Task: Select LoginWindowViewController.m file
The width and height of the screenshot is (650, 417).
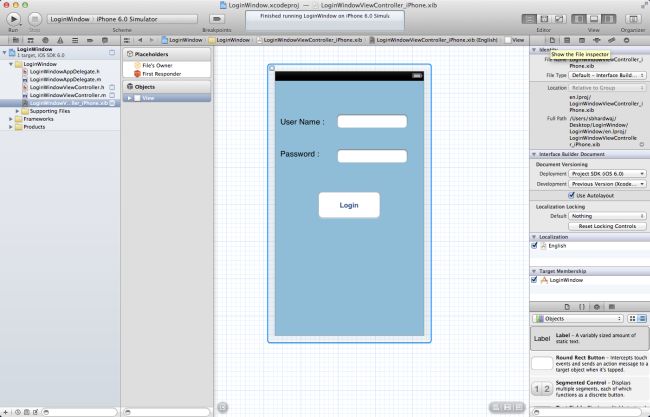Action: [68, 95]
